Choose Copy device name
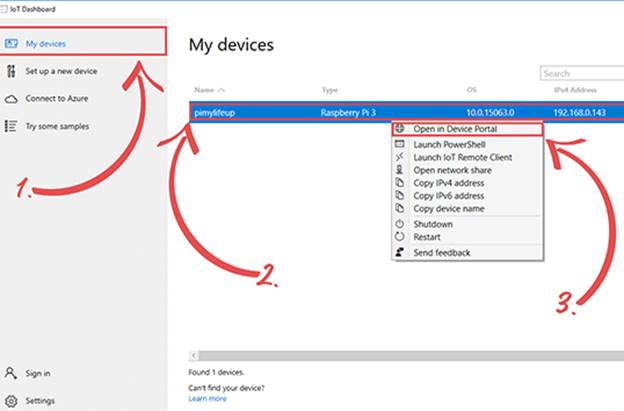Screen dimensions: 624x411 [x=450, y=208]
